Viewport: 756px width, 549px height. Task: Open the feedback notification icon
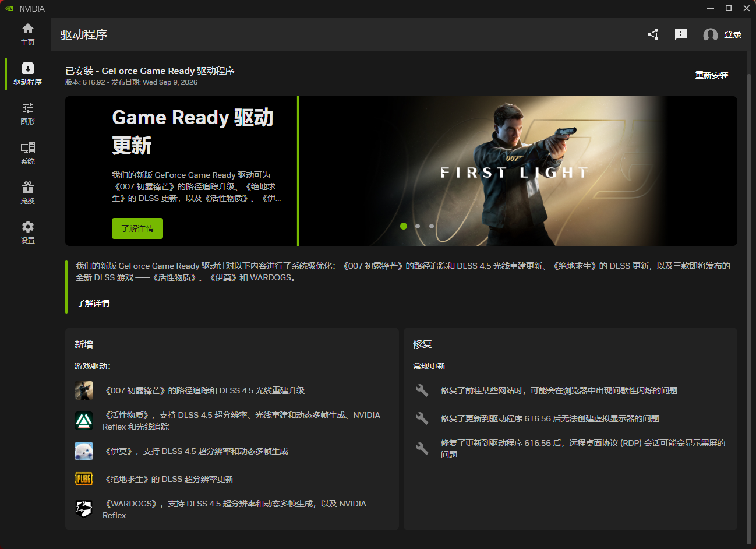click(681, 34)
